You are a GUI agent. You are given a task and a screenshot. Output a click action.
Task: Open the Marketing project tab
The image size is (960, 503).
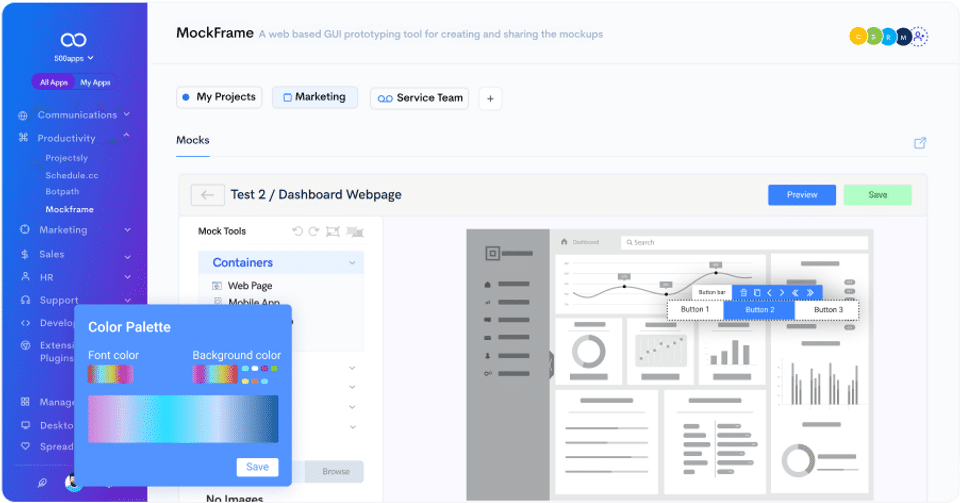(x=315, y=97)
